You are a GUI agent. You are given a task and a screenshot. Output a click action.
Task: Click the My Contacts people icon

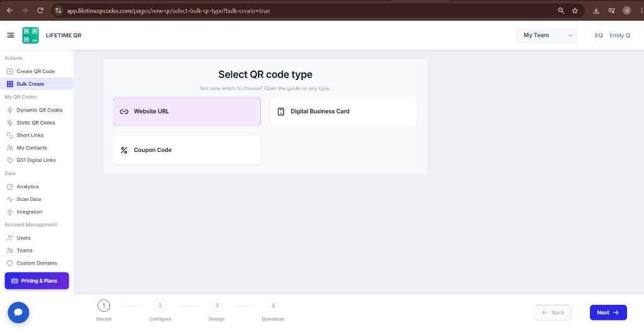point(10,148)
